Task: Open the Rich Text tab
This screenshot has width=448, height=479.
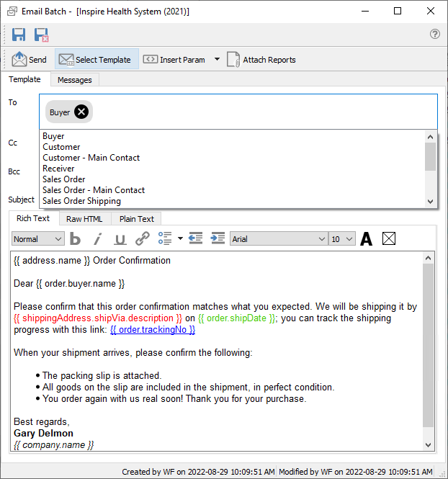Action: pyautogui.click(x=33, y=218)
